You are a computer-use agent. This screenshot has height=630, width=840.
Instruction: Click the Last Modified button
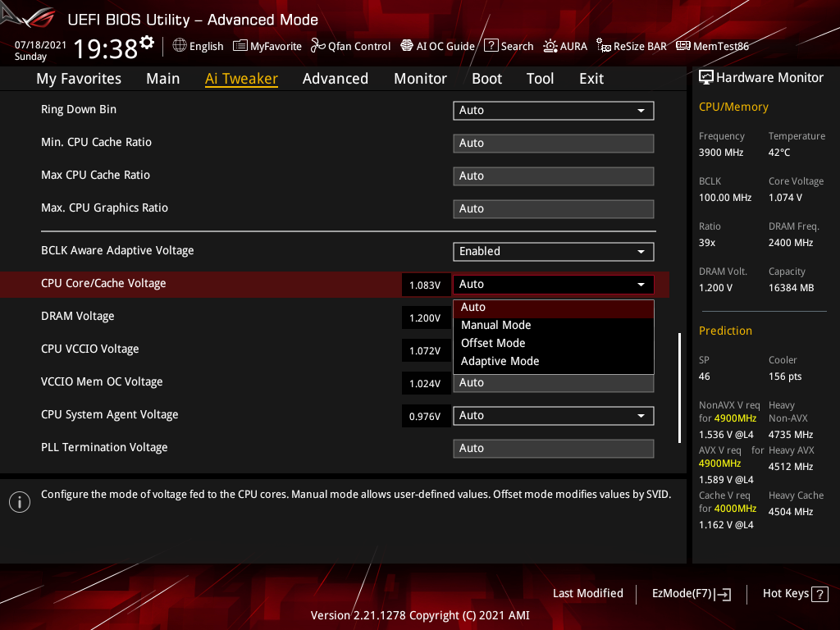click(x=587, y=593)
